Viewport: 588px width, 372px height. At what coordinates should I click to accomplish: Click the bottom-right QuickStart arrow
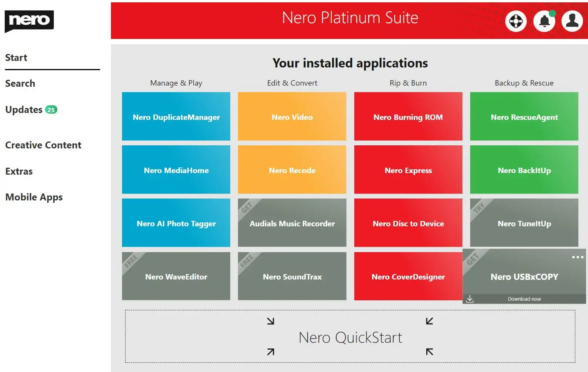tap(430, 352)
